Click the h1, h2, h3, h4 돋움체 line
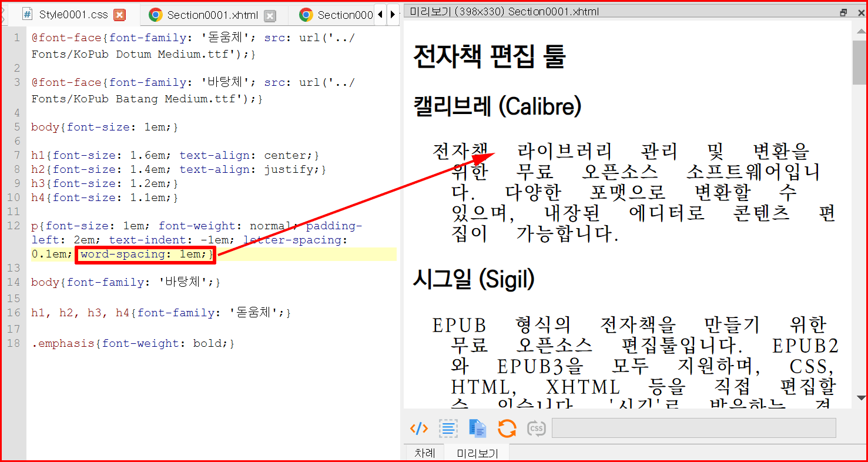868x462 pixels. (x=161, y=313)
